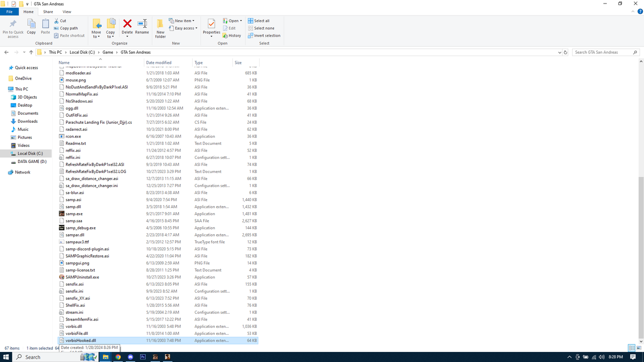Open Google Chrome from the taskbar
Screen dimensions: 644x362
118,357
